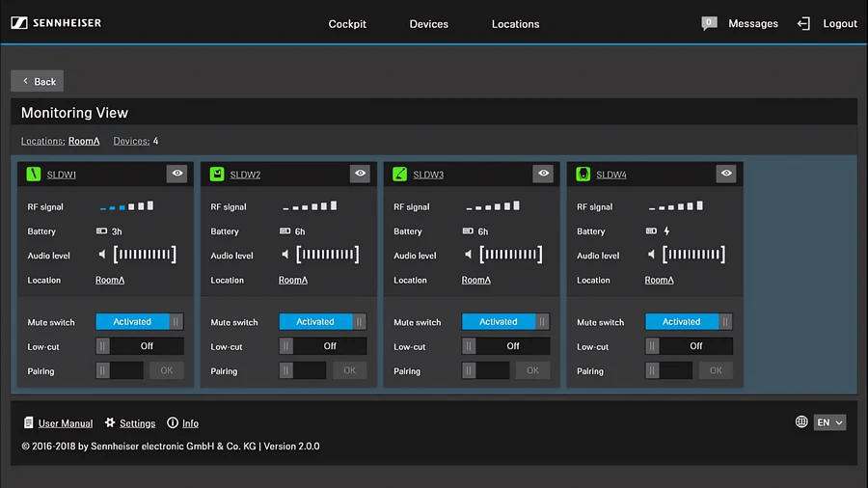
Task: Click the SLDW2 battery icon
Action: click(285, 230)
